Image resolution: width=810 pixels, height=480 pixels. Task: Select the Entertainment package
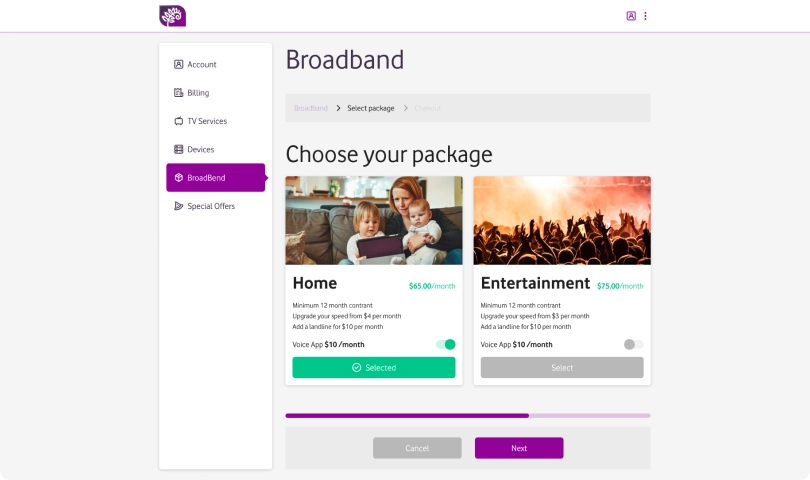562,368
